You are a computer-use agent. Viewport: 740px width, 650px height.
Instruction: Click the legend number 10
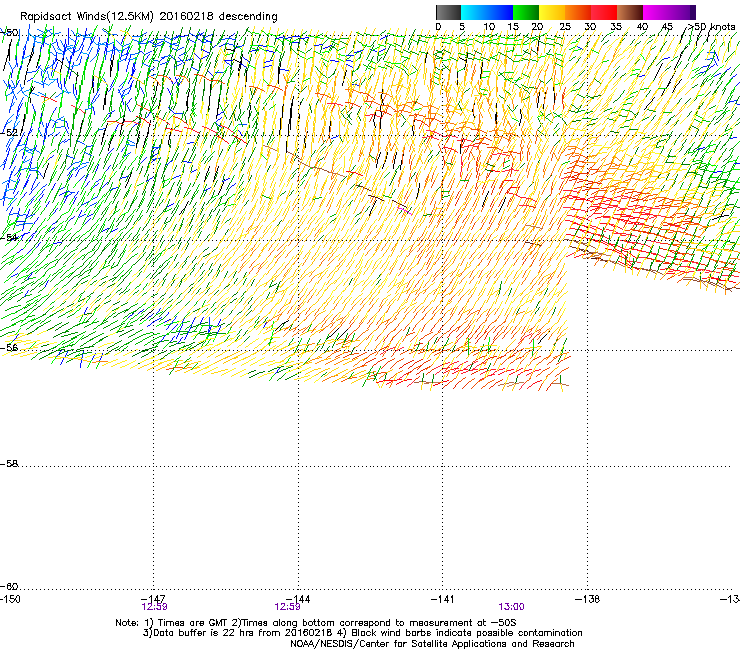[x=489, y=27]
